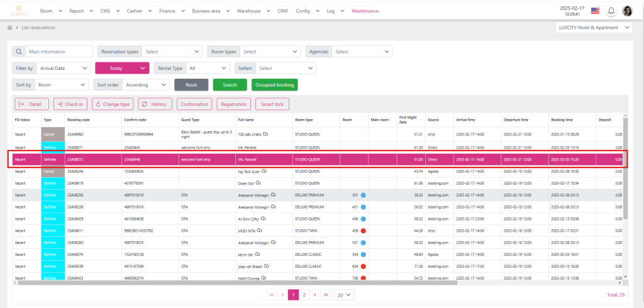Open the Today date range dropdown
Image resolution: width=644 pixels, height=308 pixels.
[122, 68]
